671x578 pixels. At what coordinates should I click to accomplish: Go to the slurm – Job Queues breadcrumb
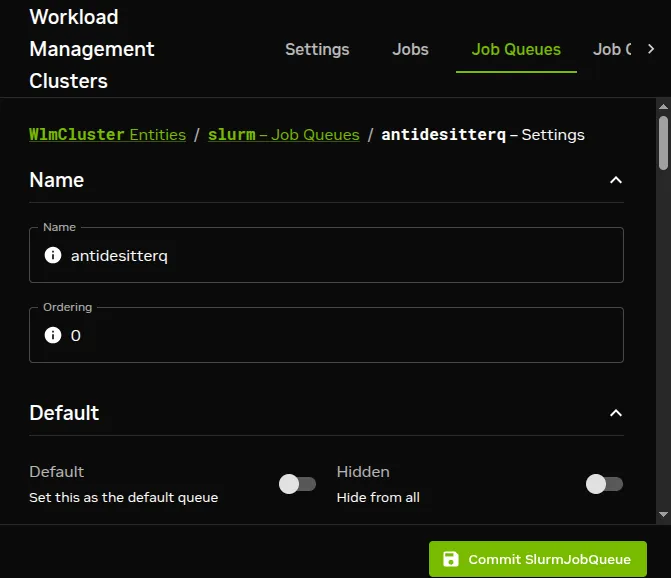pyautogui.click(x=284, y=135)
